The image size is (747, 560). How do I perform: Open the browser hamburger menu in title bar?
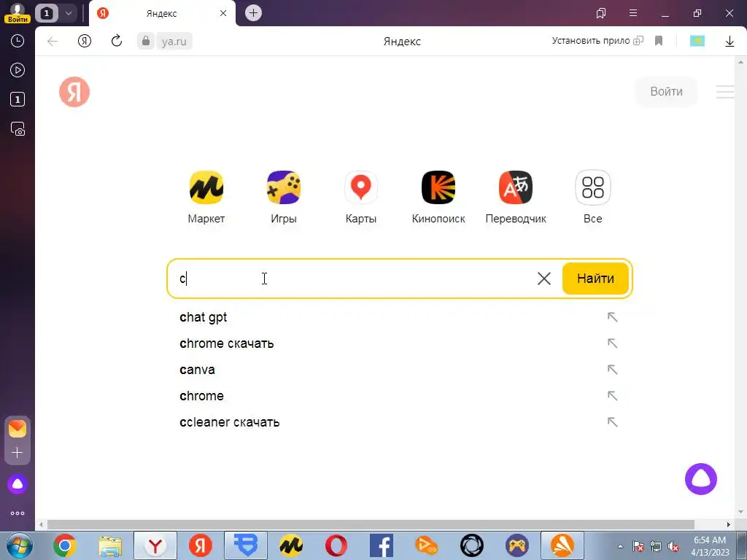[x=632, y=13]
